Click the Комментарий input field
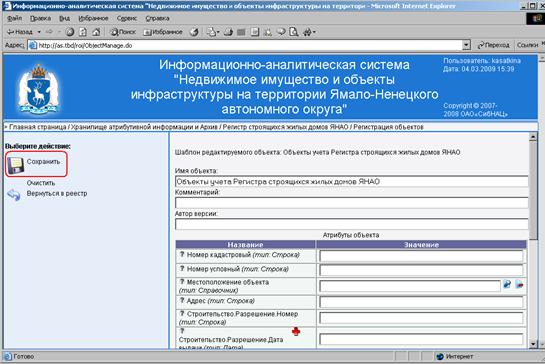545x364 pixels. (351, 203)
